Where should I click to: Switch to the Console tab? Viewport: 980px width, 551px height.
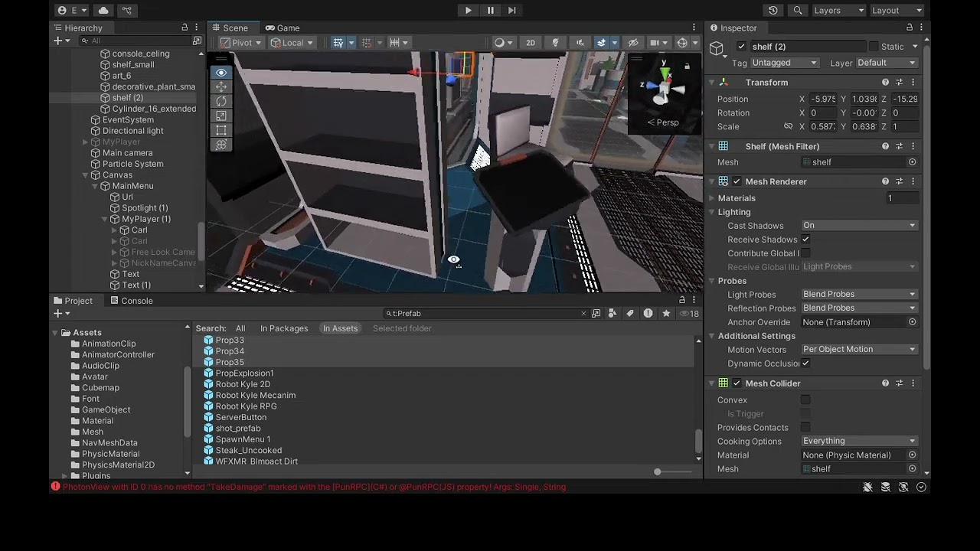(x=132, y=301)
